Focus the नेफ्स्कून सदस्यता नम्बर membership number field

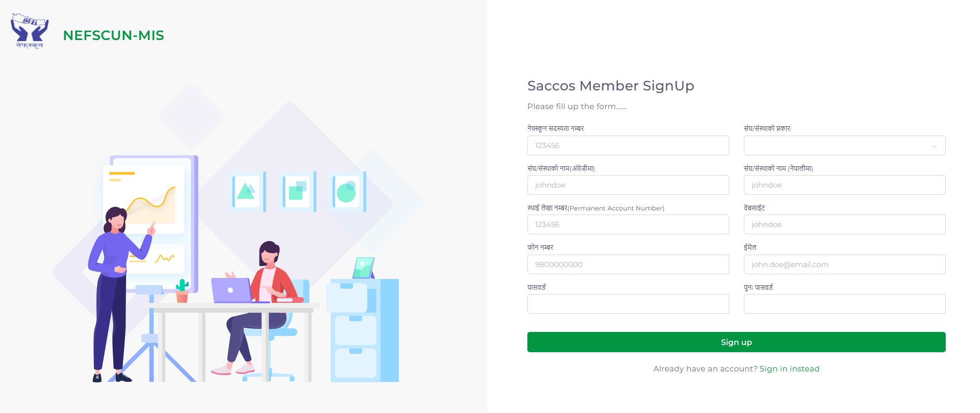click(x=628, y=145)
